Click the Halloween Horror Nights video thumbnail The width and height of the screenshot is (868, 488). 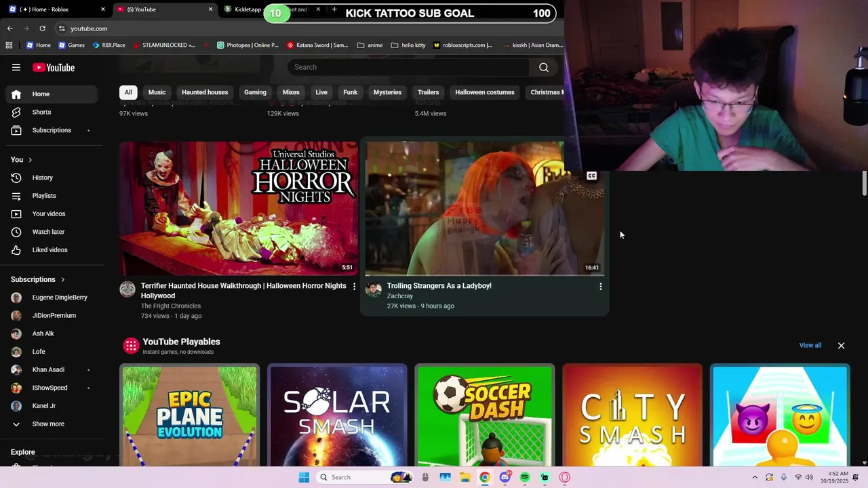[239, 208]
